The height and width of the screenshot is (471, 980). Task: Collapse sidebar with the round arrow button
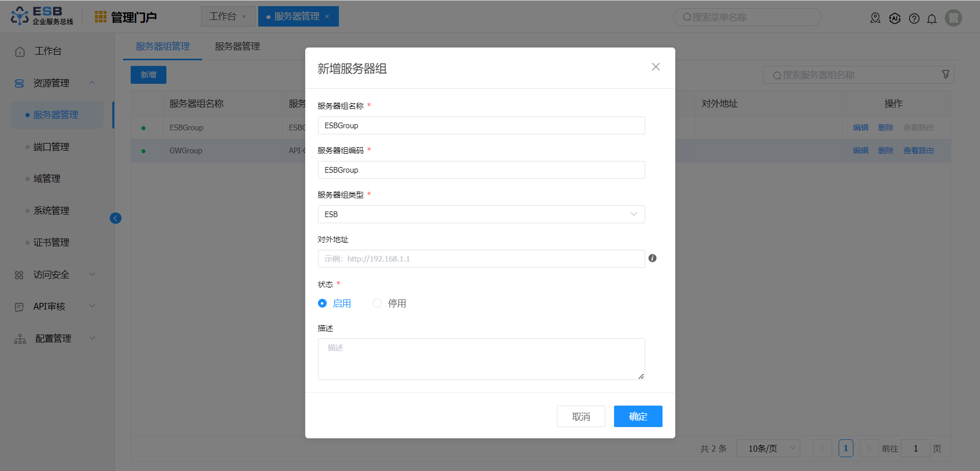pos(115,218)
